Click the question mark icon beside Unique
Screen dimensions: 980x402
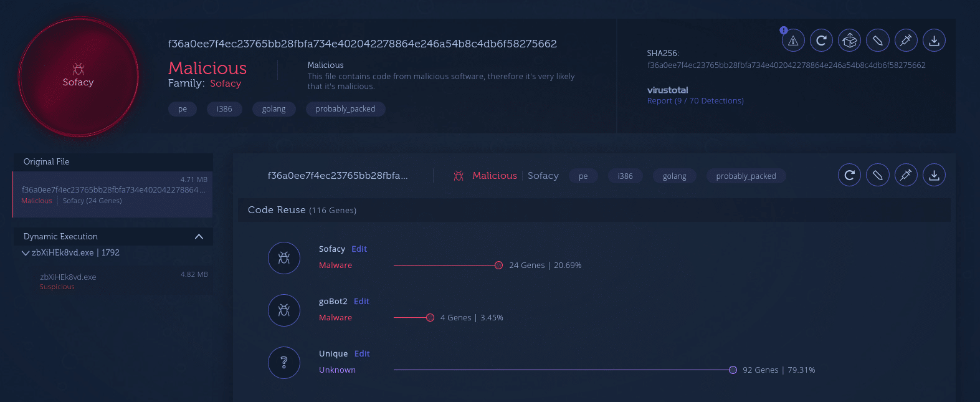coord(284,363)
